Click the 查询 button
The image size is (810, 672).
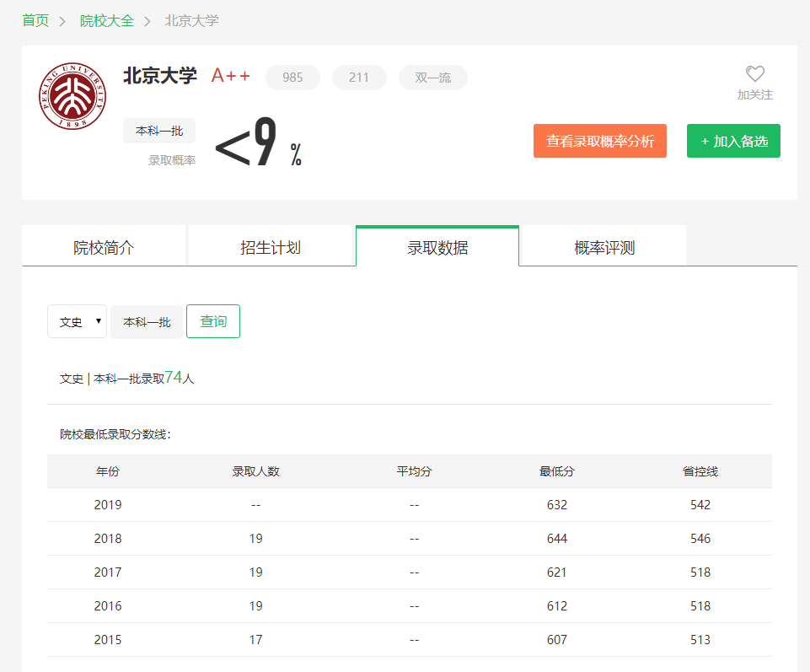click(x=213, y=321)
